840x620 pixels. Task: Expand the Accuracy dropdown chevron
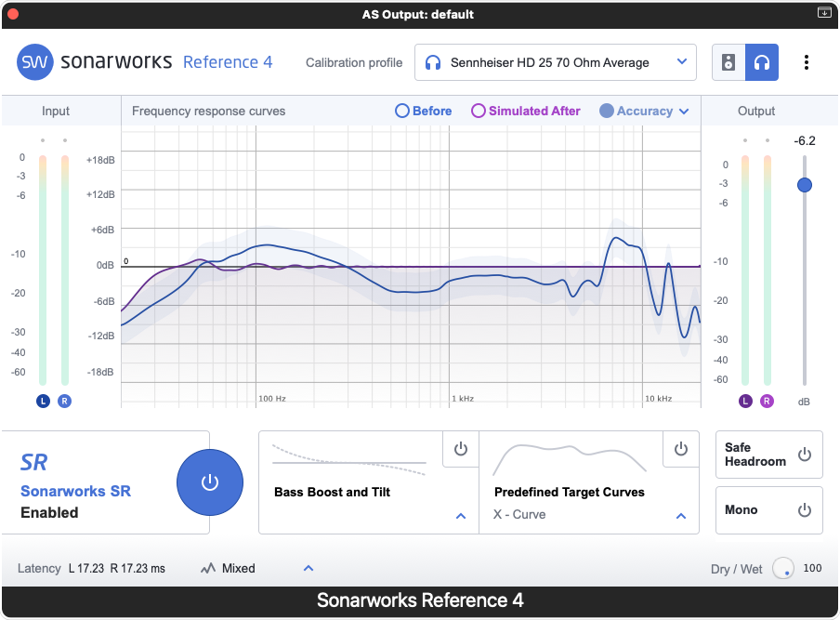coord(684,112)
